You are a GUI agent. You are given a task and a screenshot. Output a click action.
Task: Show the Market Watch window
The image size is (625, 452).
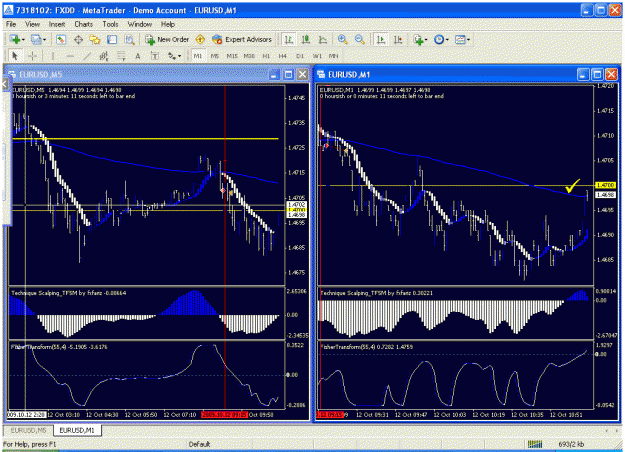(x=61, y=39)
